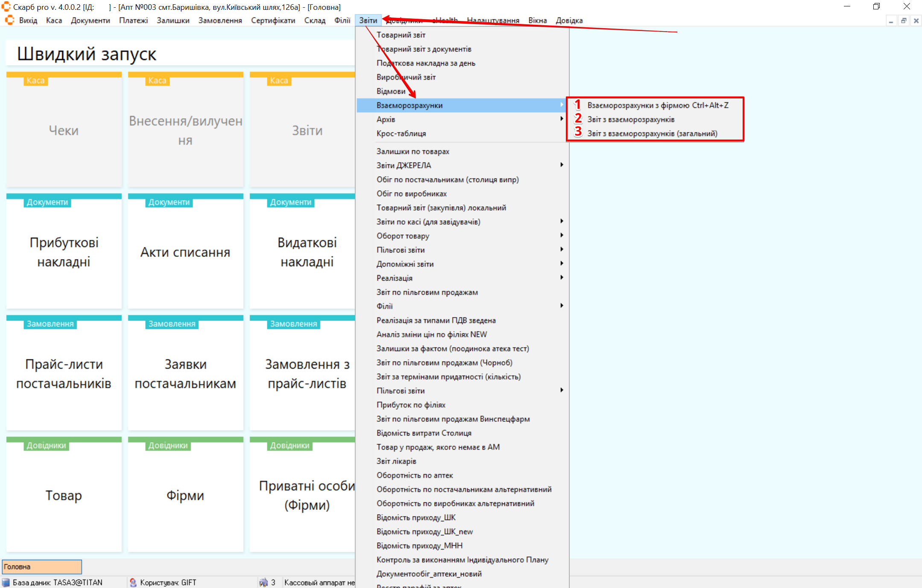
Task: Open the Акти списання tile
Action: (185, 252)
